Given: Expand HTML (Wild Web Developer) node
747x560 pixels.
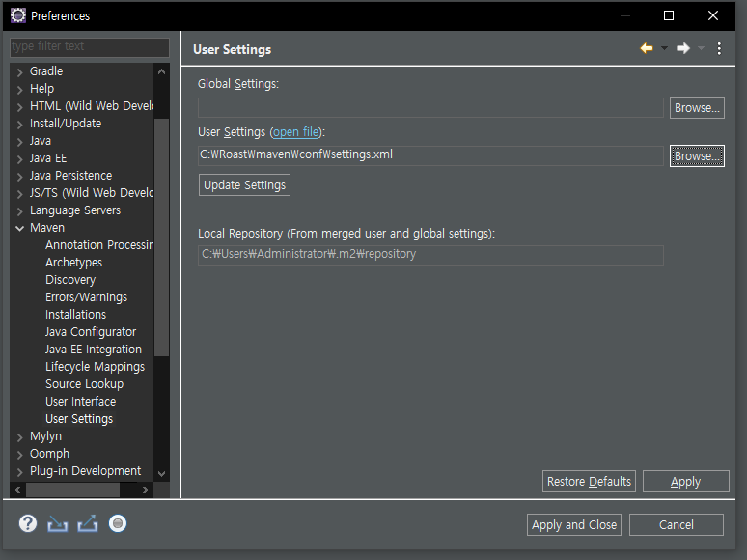Looking at the screenshot, I should pos(19,107).
